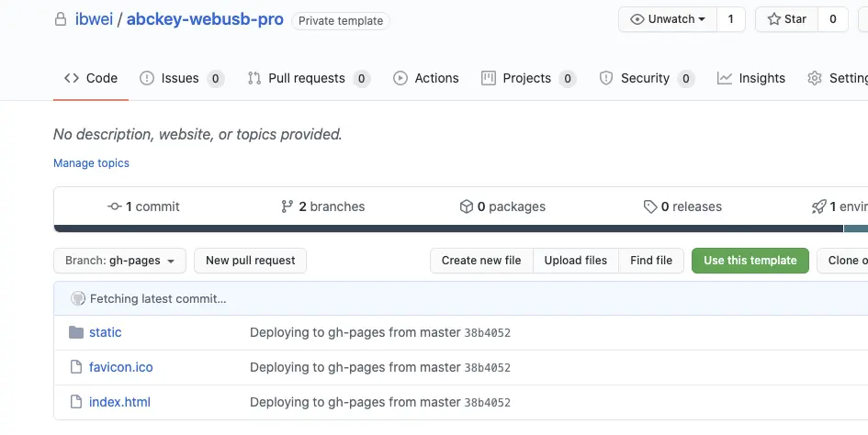Click the Manage topics link

(91, 163)
